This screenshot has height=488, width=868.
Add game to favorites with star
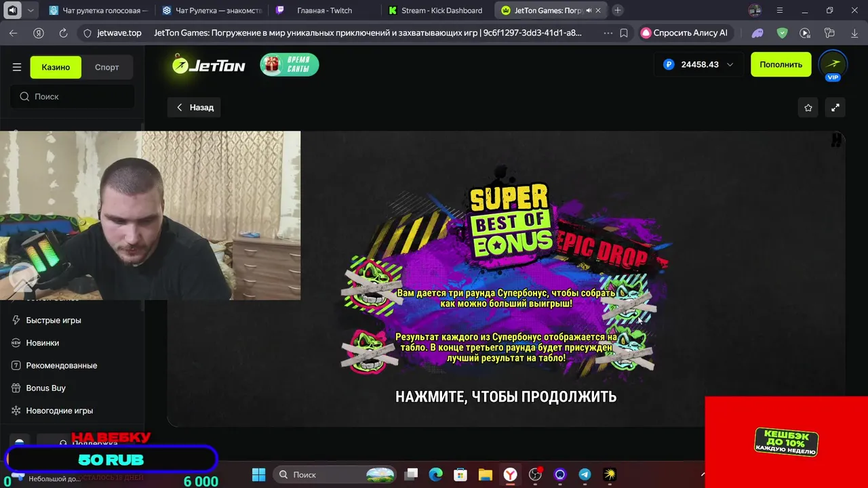click(808, 108)
